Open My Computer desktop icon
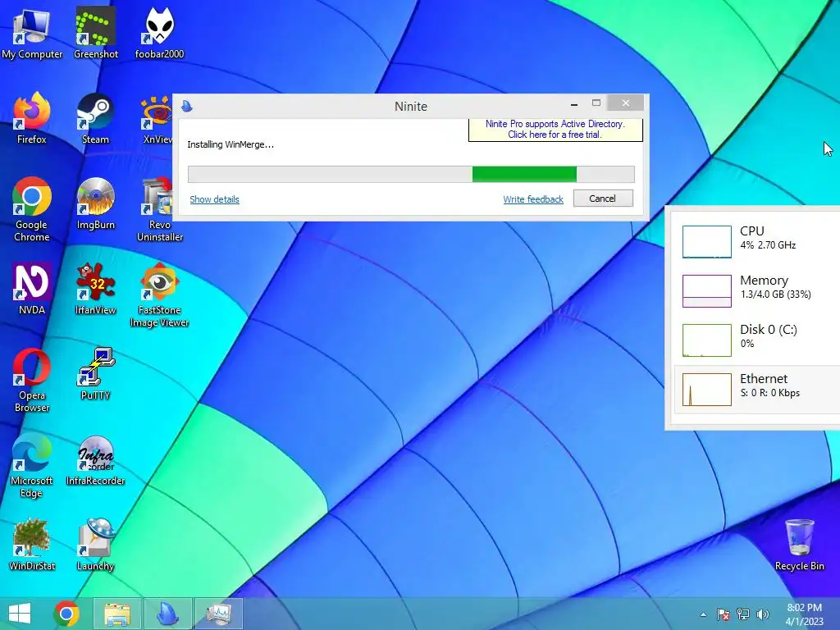This screenshot has width=840, height=630. (32, 33)
